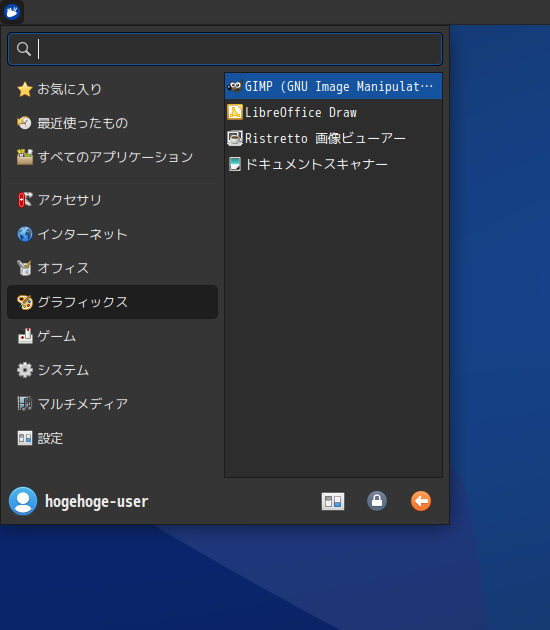Show 最近使ったもの recent items
The image size is (550, 630).
point(112,123)
